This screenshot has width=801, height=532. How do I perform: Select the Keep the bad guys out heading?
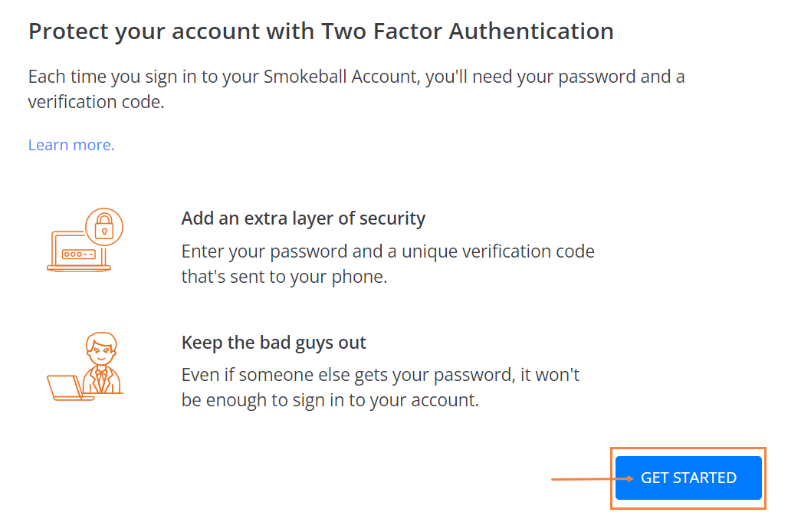pyautogui.click(x=274, y=343)
